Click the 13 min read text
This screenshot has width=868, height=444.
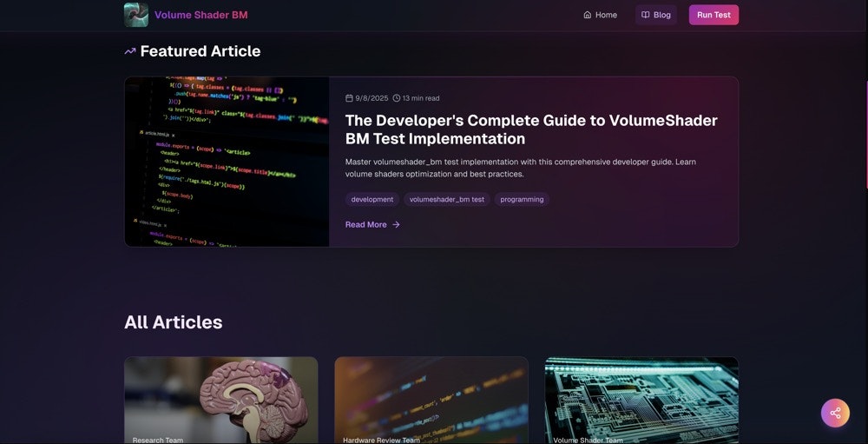(x=421, y=98)
